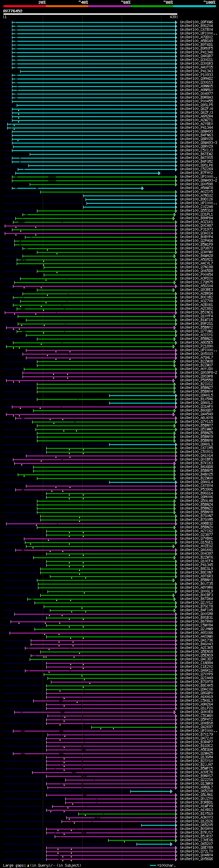Screen dimensions: 219x868
Task: Select label UniRef100_P00455
Action: (x=196, y=101)
